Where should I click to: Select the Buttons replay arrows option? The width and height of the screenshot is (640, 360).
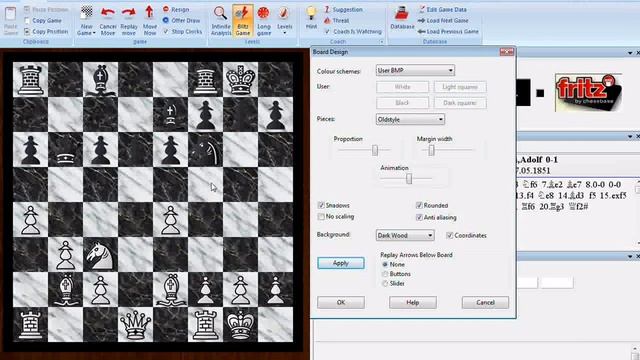[384, 274]
